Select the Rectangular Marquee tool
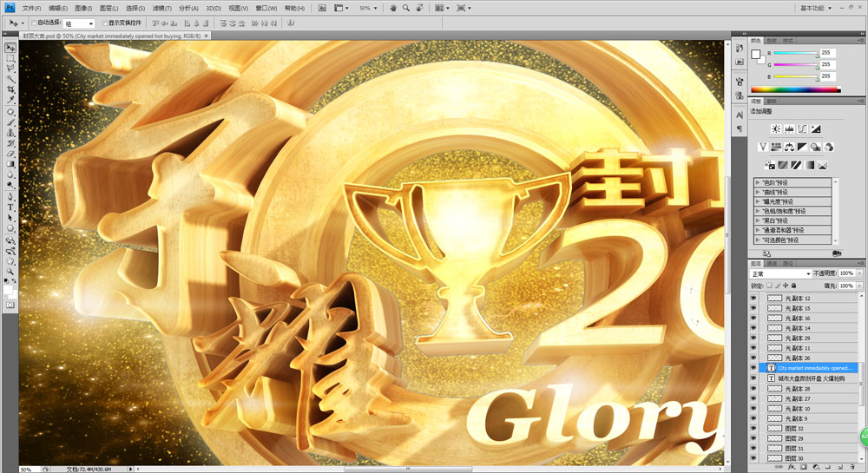 (x=10, y=58)
